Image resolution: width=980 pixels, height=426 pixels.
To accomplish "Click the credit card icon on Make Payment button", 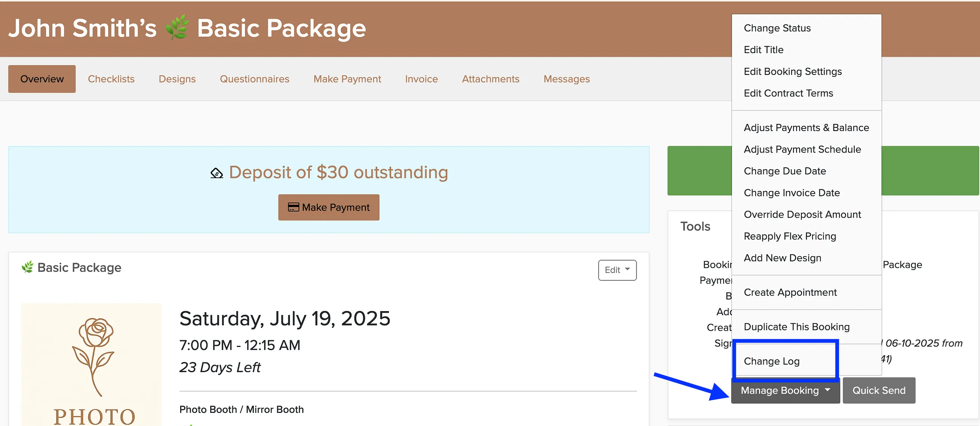I will click(x=293, y=207).
